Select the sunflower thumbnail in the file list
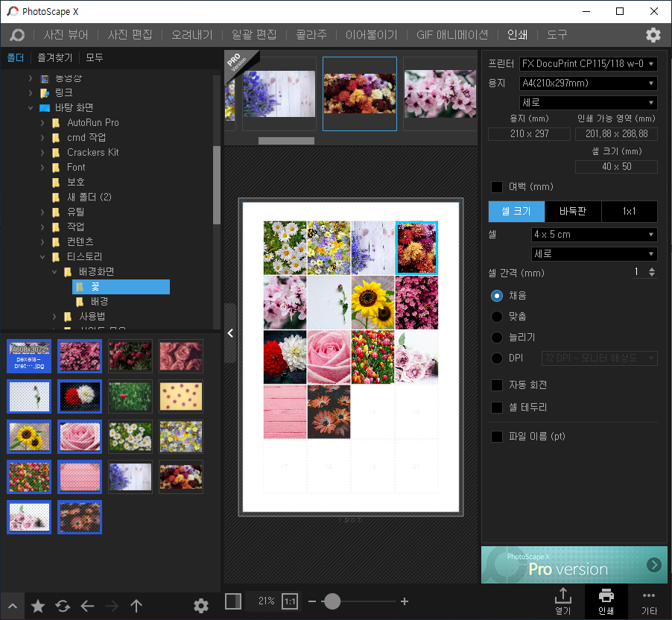 pyautogui.click(x=29, y=437)
